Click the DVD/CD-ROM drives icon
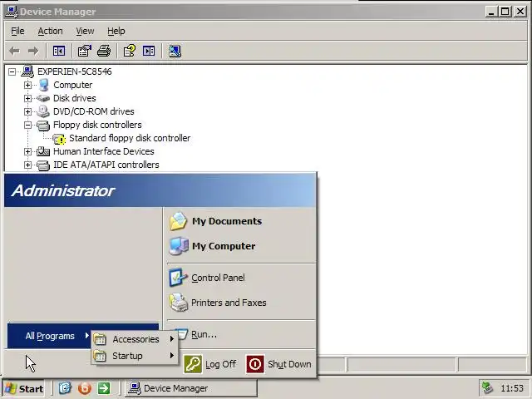The height and width of the screenshot is (399, 532). click(x=42, y=111)
